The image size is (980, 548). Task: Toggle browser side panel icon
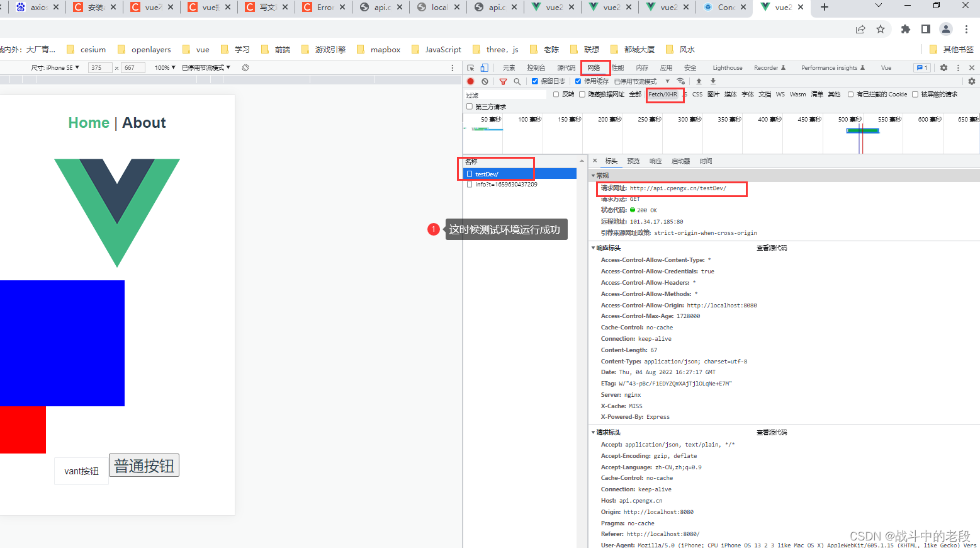[926, 29]
